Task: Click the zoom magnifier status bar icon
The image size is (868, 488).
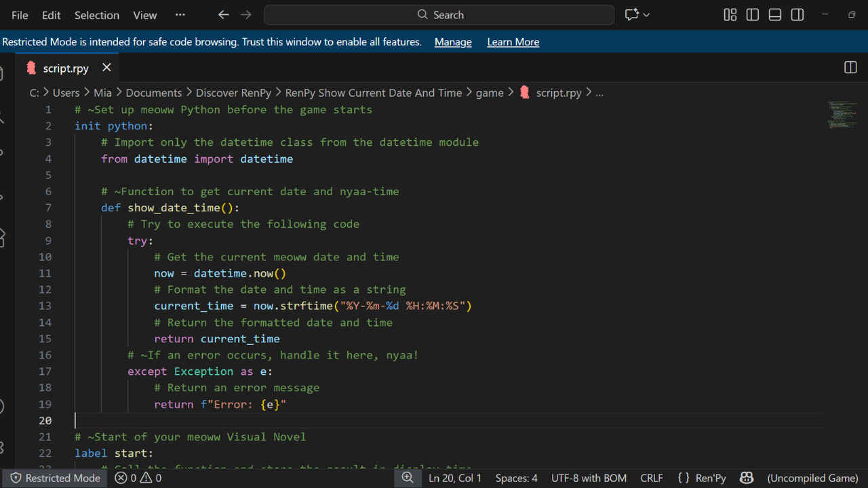Action: click(x=408, y=478)
